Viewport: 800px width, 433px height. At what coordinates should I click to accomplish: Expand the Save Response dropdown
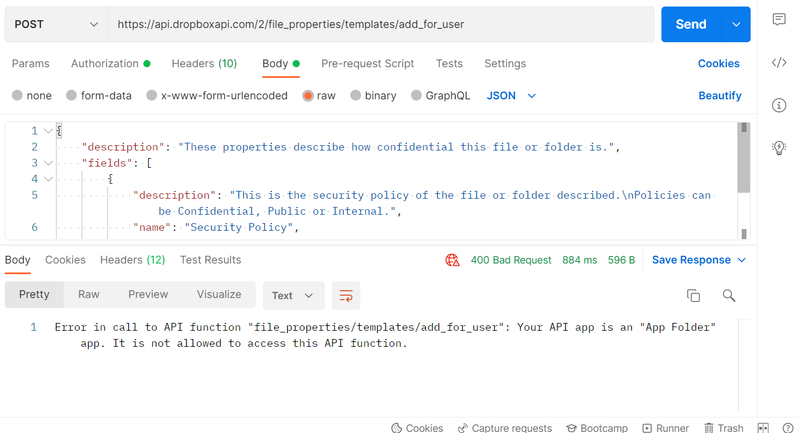tap(742, 260)
